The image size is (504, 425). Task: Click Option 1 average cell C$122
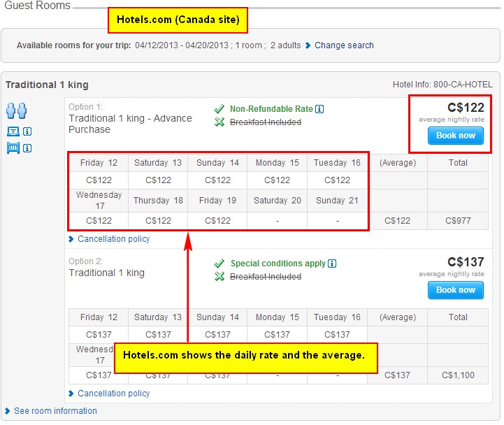pyautogui.click(x=397, y=221)
